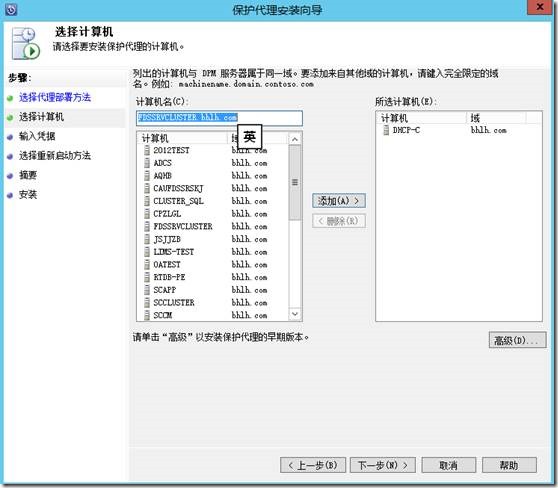Go back with < 上一步(B)

click(x=313, y=465)
